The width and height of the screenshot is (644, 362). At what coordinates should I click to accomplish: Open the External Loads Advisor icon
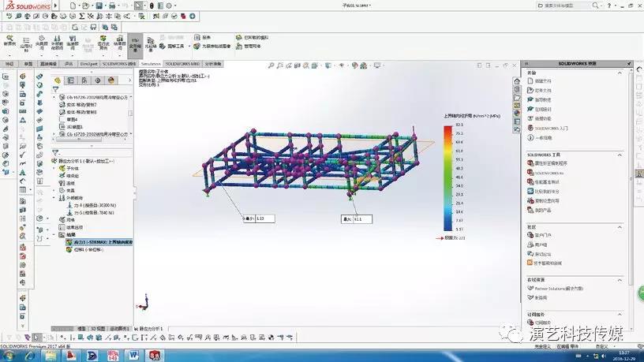(x=57, y=43)
